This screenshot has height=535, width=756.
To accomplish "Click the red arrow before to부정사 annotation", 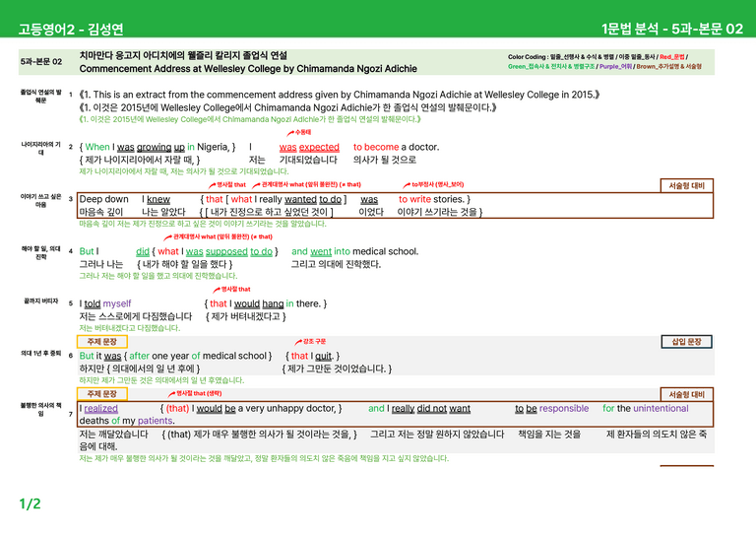I will 407,185.
